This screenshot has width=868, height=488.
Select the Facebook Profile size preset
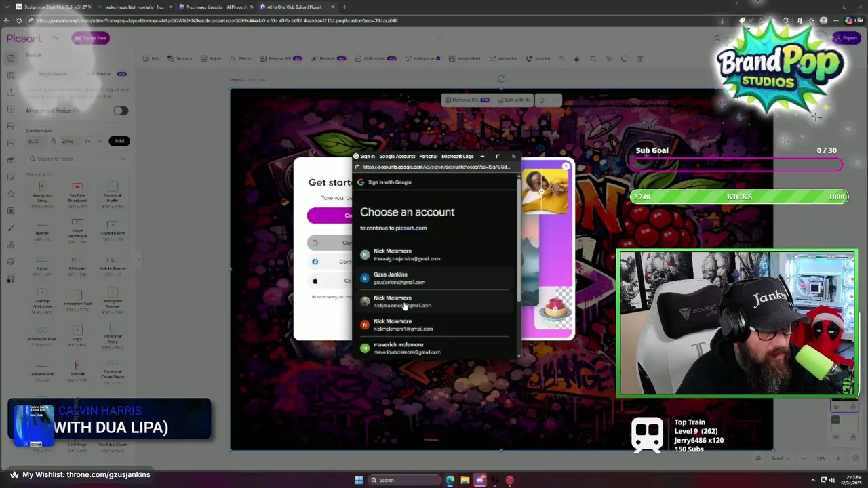click(x=113, y=194)
